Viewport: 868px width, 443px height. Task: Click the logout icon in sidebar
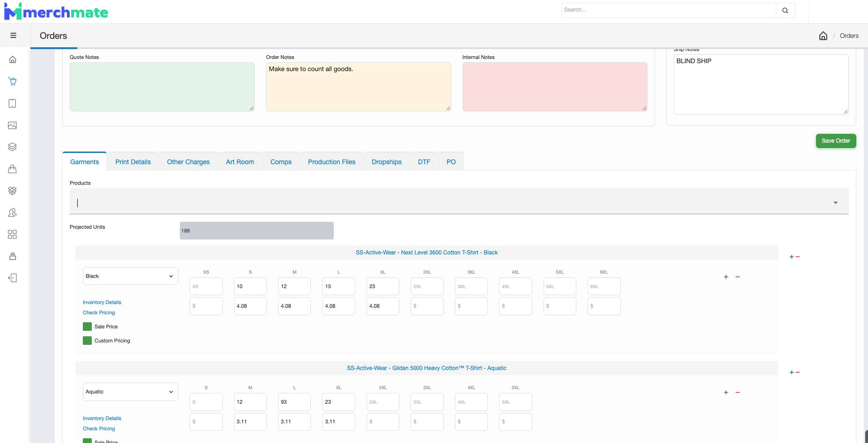click(x=13, y=278)
